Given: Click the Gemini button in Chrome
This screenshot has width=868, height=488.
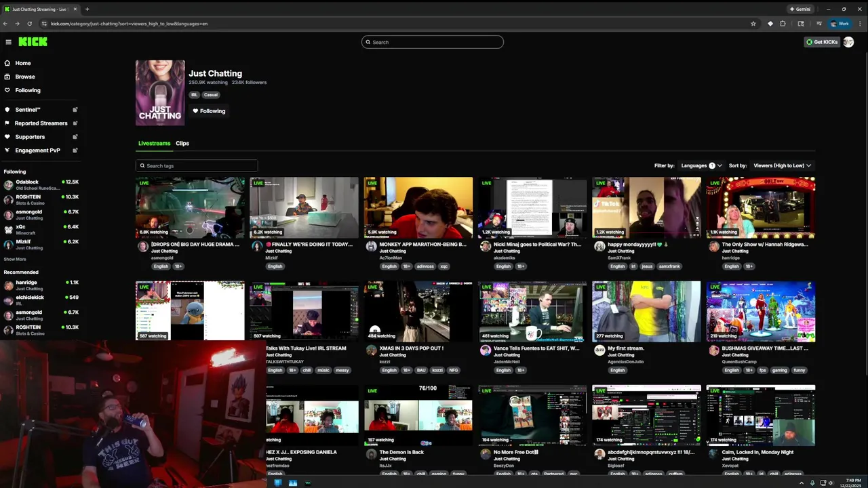Looking at the screenshot, I should click(x=800, y=9).
